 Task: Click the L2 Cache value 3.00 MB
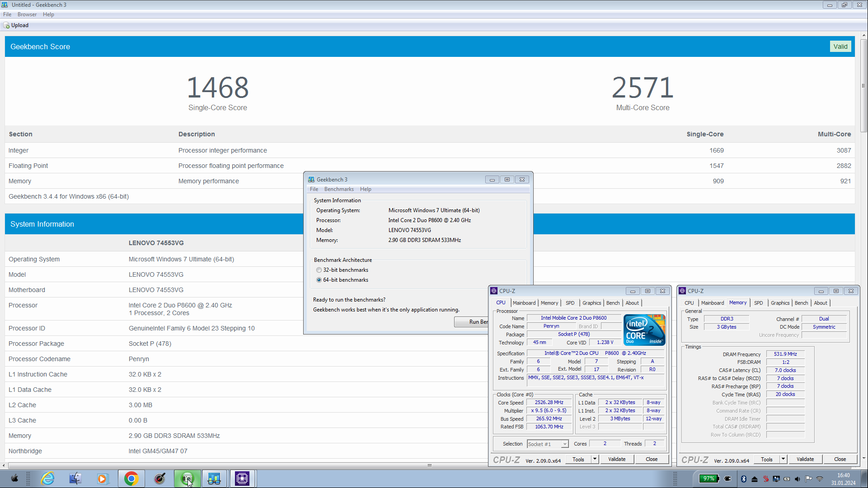pyautogui.click(x=140, y=405)
